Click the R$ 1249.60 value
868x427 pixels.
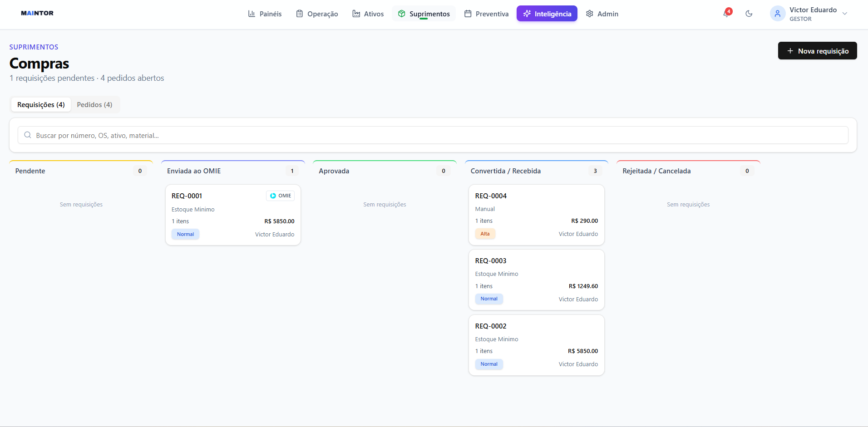point(583,286)
